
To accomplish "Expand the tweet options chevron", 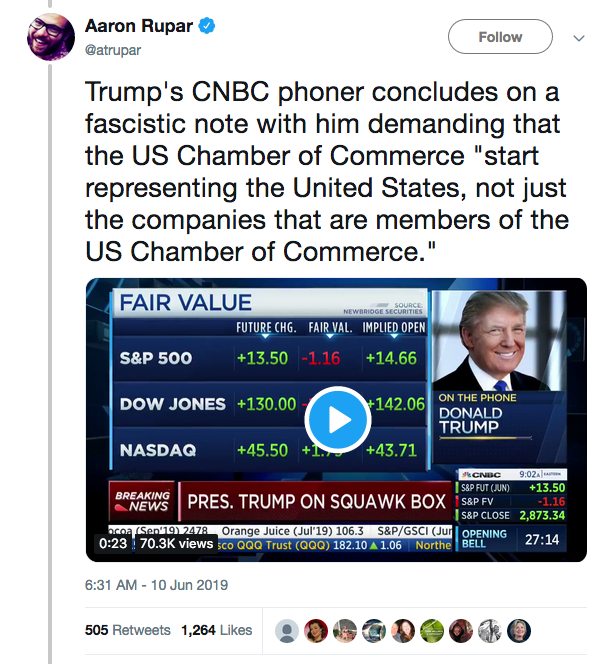I will (578, 38).
